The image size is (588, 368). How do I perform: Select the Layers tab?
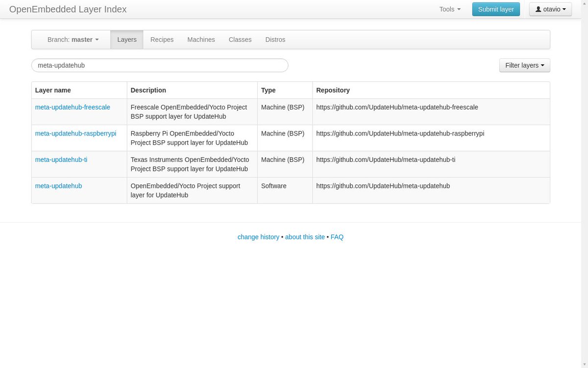[x=127, y=40]
